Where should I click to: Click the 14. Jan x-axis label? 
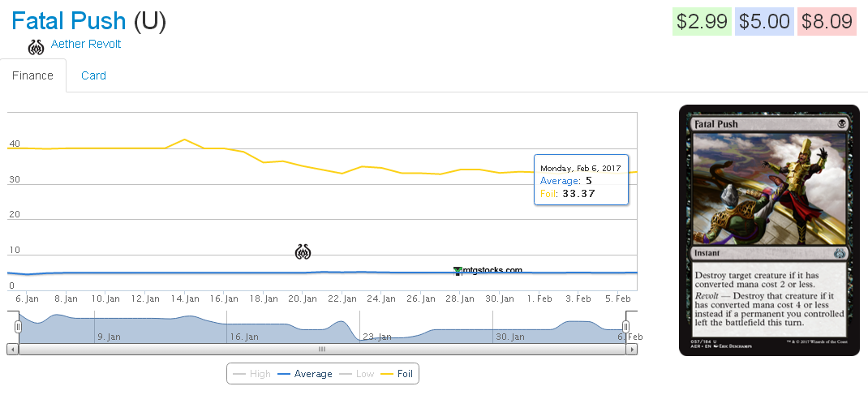(x=185, y=298)
